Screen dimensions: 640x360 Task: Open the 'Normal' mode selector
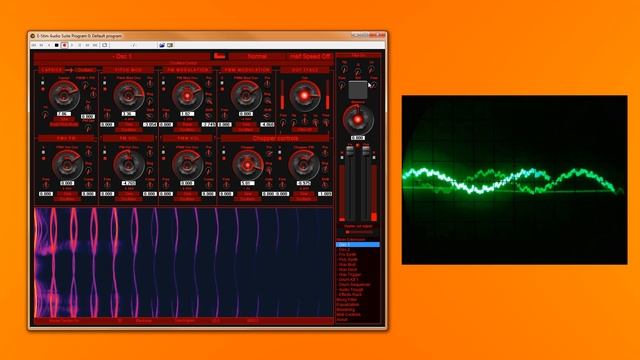point(257,56)
